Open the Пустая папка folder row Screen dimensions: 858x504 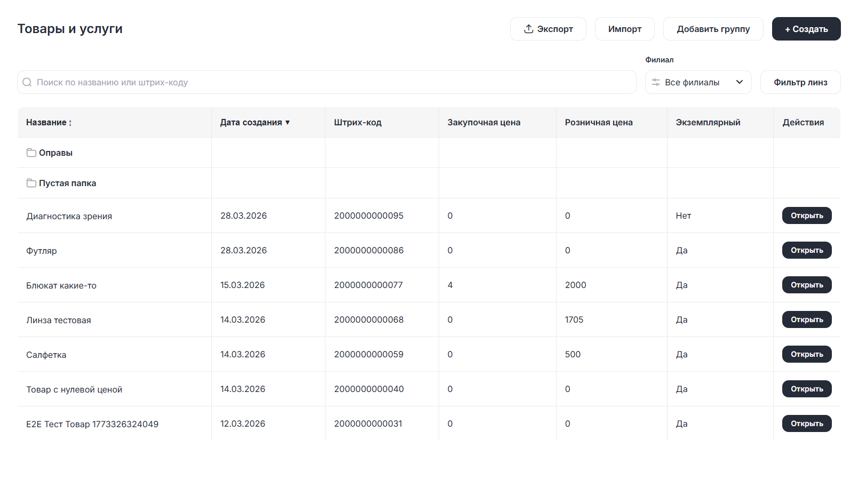[429, 183]
